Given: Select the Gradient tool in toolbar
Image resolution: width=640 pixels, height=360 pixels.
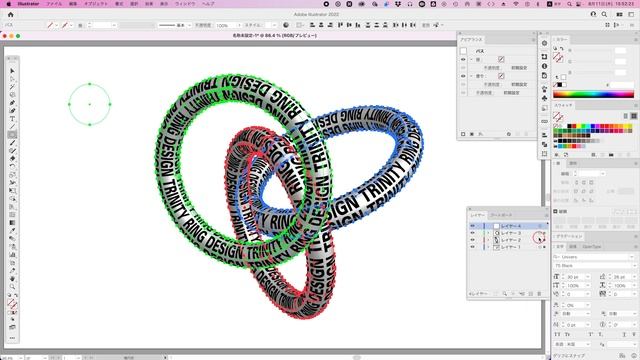Looking at the screenshot, I should click(12, 223).
